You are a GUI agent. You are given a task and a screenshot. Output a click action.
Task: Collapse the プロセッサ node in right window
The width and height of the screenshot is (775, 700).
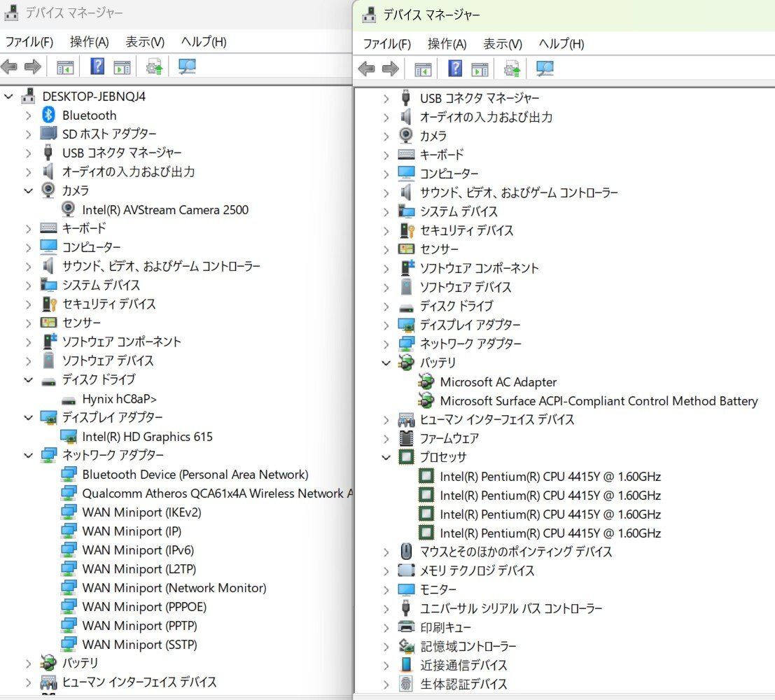click(x=386, y=457)
